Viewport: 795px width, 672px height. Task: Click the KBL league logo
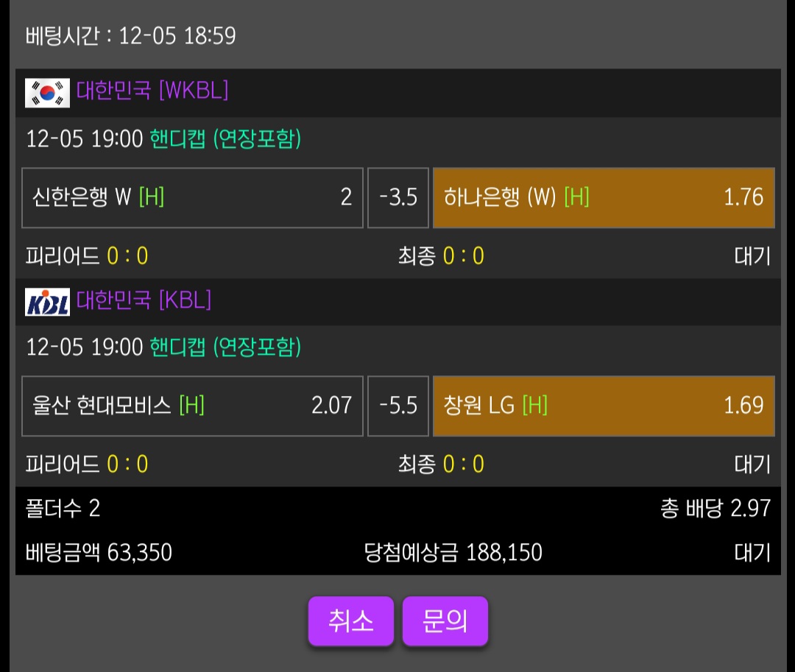pos(48,301)
